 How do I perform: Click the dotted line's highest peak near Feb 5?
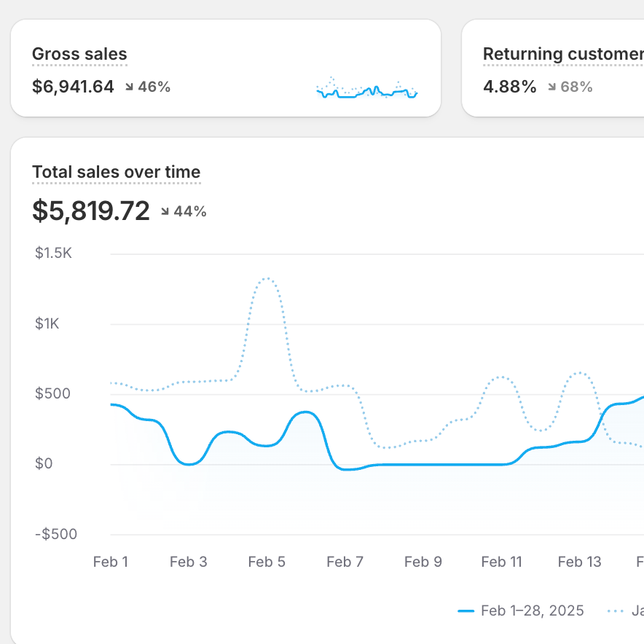click(x=267, y=278)
